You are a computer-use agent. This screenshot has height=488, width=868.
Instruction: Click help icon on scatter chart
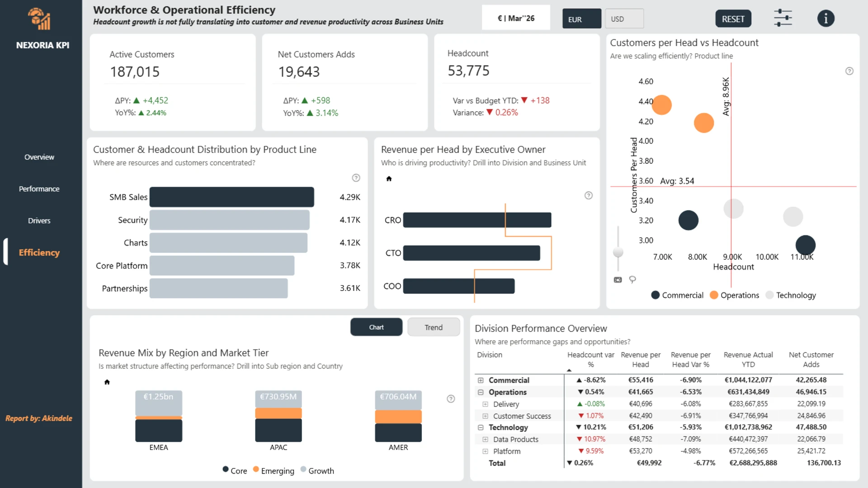coord(849,71)
